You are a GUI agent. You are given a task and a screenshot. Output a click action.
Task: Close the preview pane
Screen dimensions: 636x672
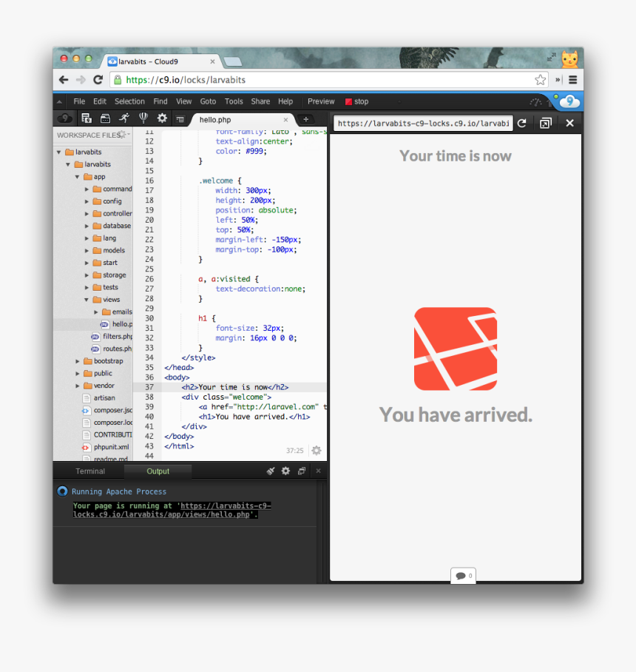tap(569, 123)
